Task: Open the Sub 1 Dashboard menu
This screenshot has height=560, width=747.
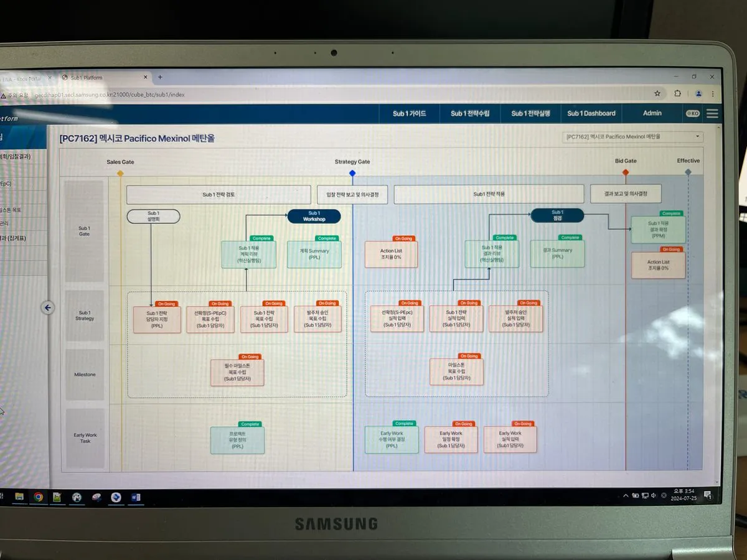Action: tap(591, 113)
